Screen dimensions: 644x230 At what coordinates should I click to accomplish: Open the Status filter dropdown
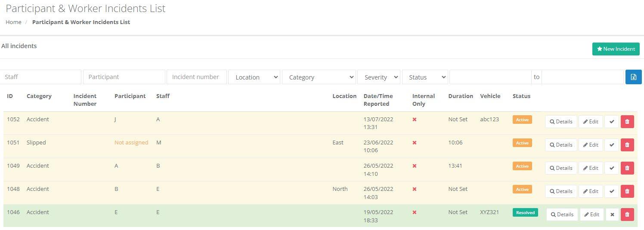click(x=425, y=77)
